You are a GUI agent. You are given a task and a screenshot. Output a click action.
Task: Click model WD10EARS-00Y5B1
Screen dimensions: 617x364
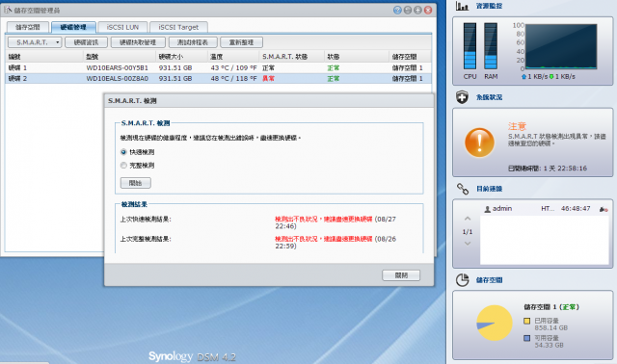(x=118, y=68)
